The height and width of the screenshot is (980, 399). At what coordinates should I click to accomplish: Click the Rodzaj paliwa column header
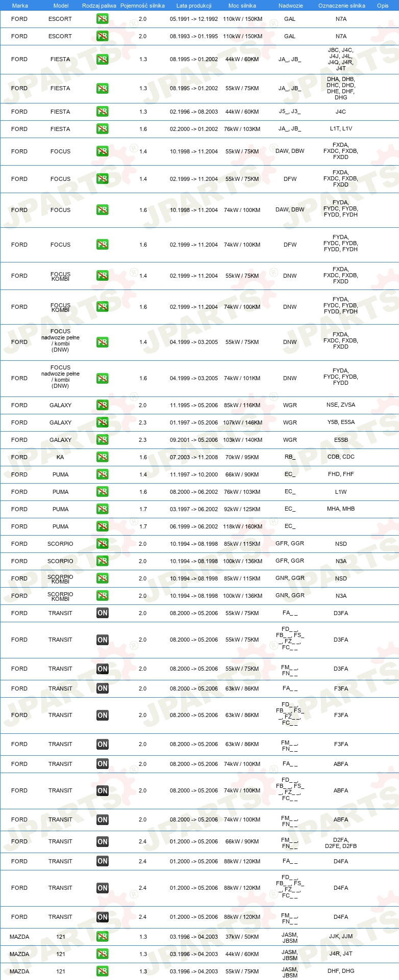99,6
